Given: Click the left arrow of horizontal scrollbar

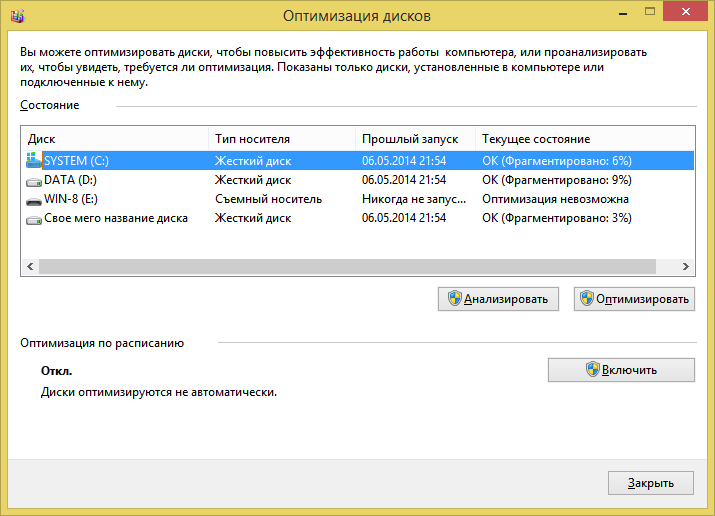Looking at the screenshot, I should pos(30,267).
